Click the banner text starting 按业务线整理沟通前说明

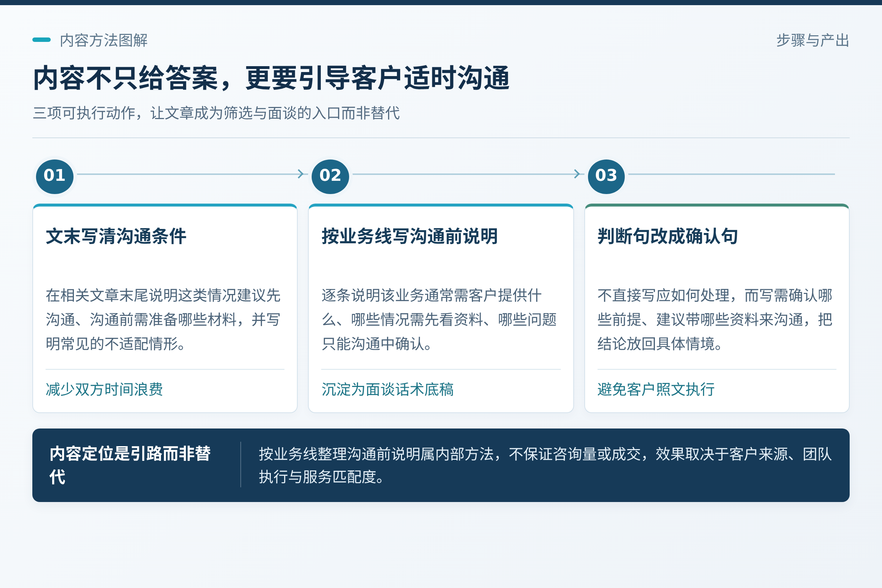coord(546,465)
